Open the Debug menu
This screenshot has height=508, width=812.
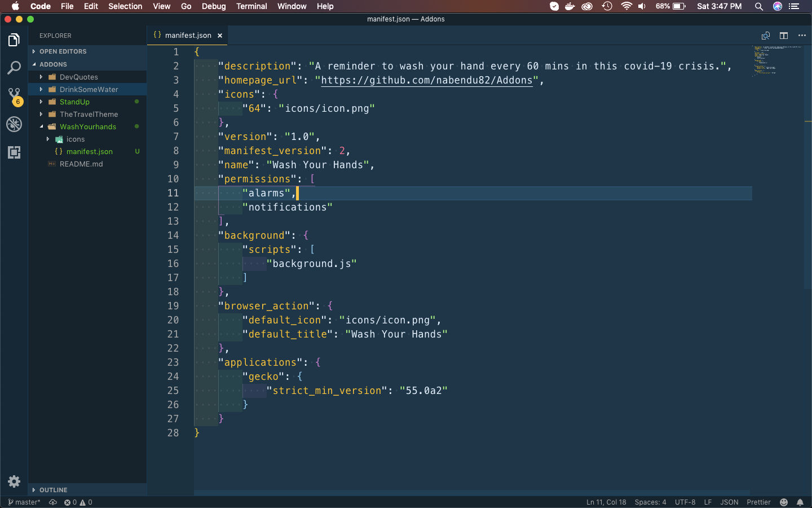(214, 6)
